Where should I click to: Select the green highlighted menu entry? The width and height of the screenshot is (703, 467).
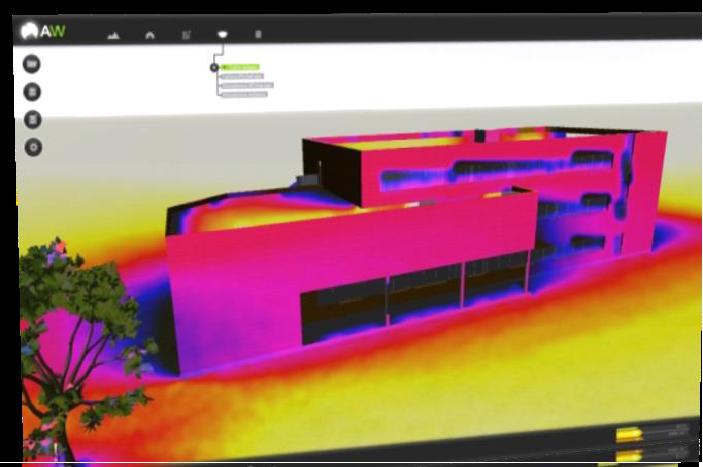240,67
